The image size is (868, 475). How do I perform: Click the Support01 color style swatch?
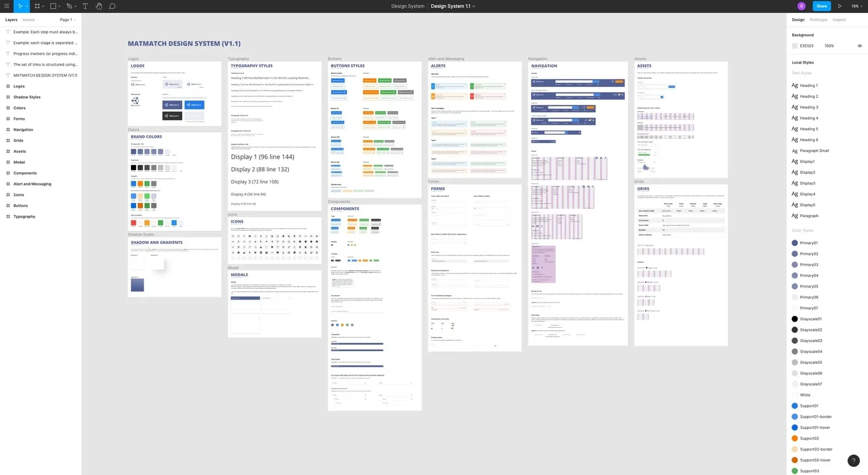[795, 406]
